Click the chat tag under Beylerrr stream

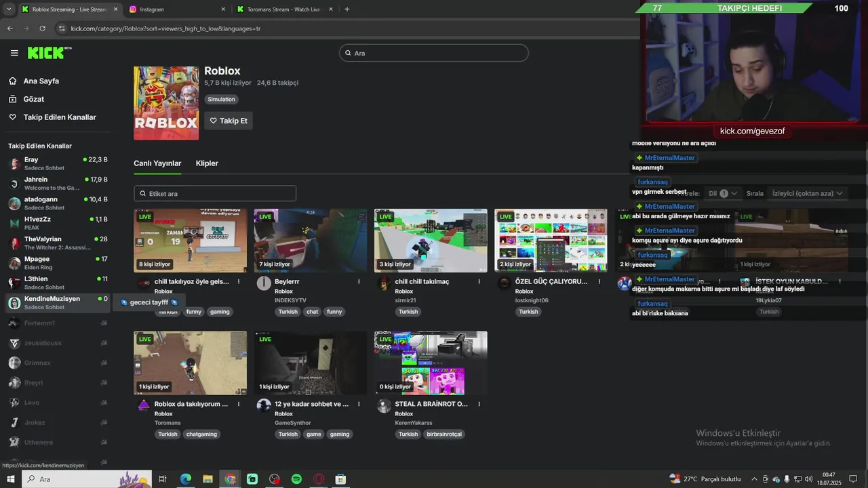pyautogui.click(x=312, y=312)
